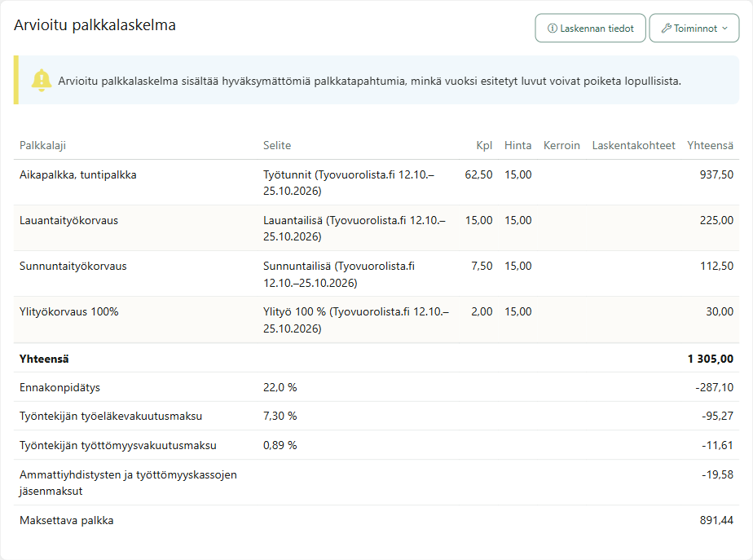
Task: Click the Sunnuntailisä description text
Action: [339, 274]
